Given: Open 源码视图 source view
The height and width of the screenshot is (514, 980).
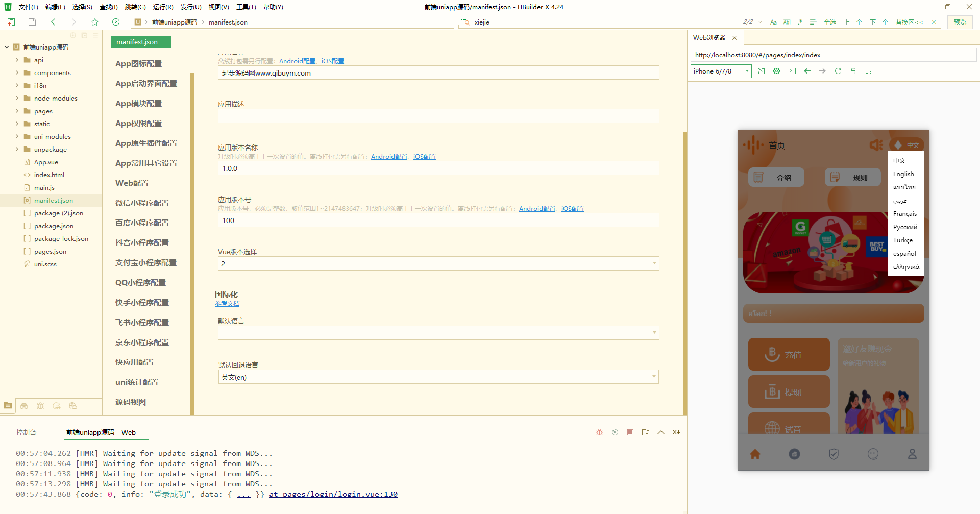Looking at the screenshot, I should (131, 402).
